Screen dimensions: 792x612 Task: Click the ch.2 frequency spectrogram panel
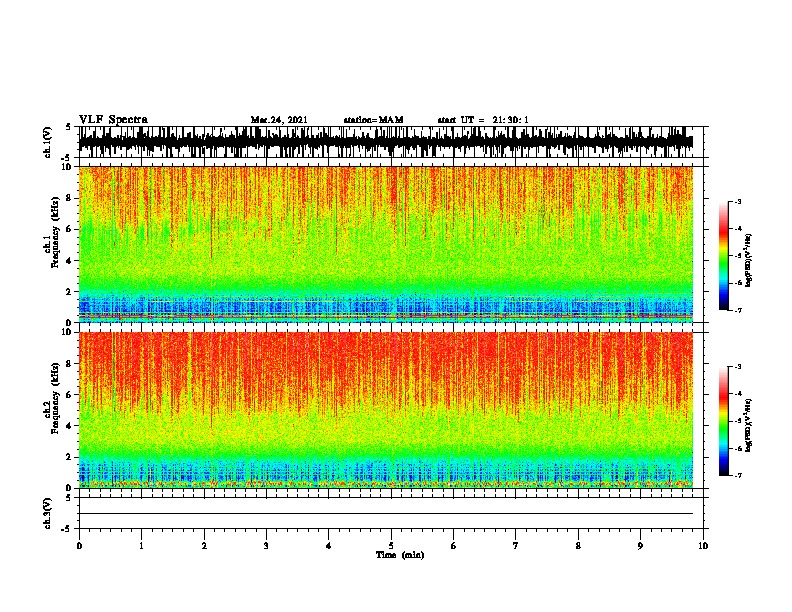point(386,410)
